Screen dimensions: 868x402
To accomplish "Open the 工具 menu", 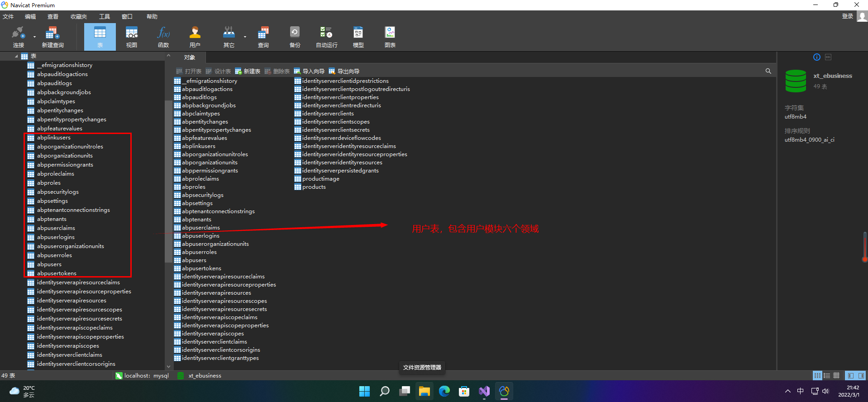I will [105, 17].
